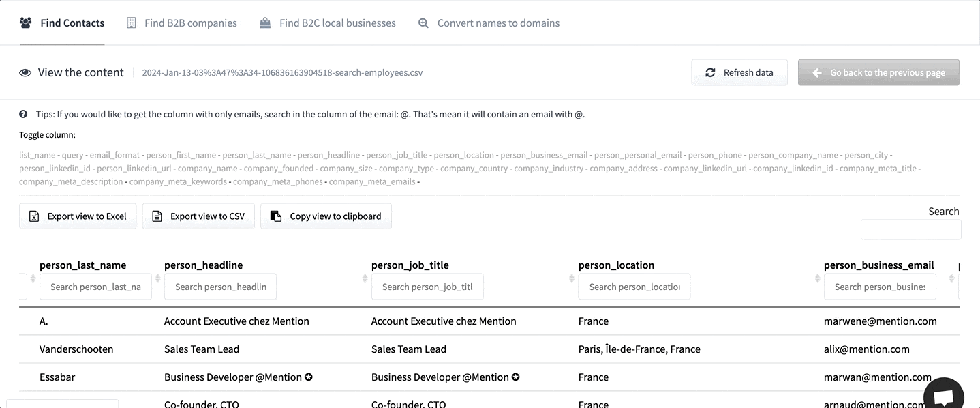Click the tips question mark icon
The image size is (980, 408).
point(22,113)
